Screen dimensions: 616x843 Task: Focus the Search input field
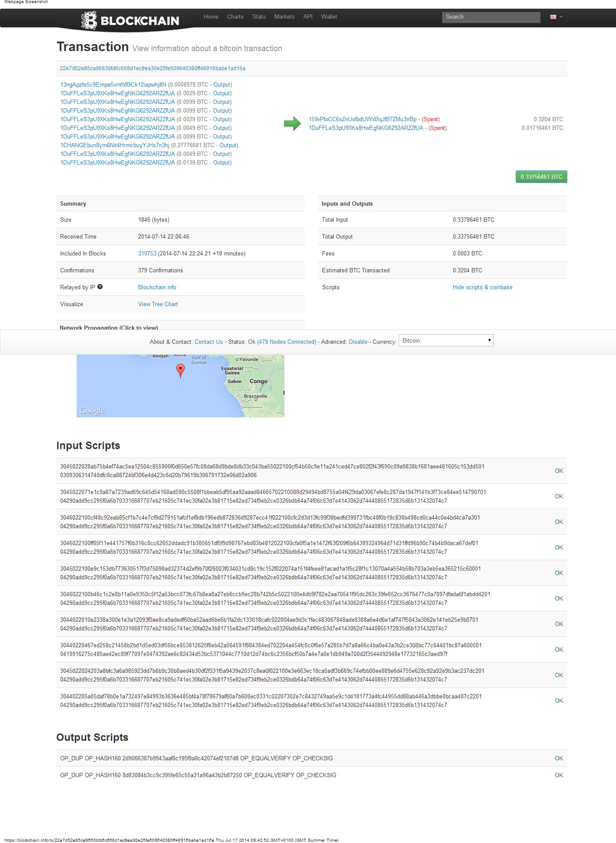491,17
